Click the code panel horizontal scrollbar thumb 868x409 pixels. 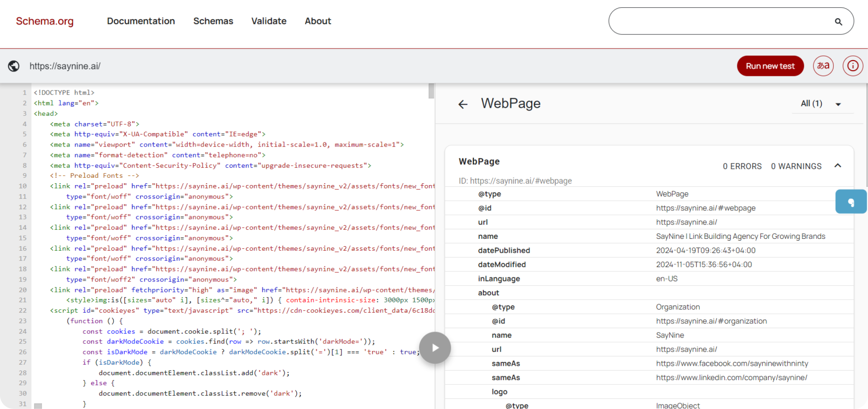tap(38, 406)
